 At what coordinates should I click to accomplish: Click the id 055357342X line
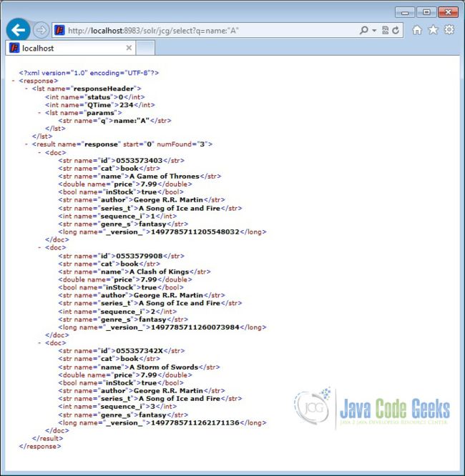click(x=122, y=351)
